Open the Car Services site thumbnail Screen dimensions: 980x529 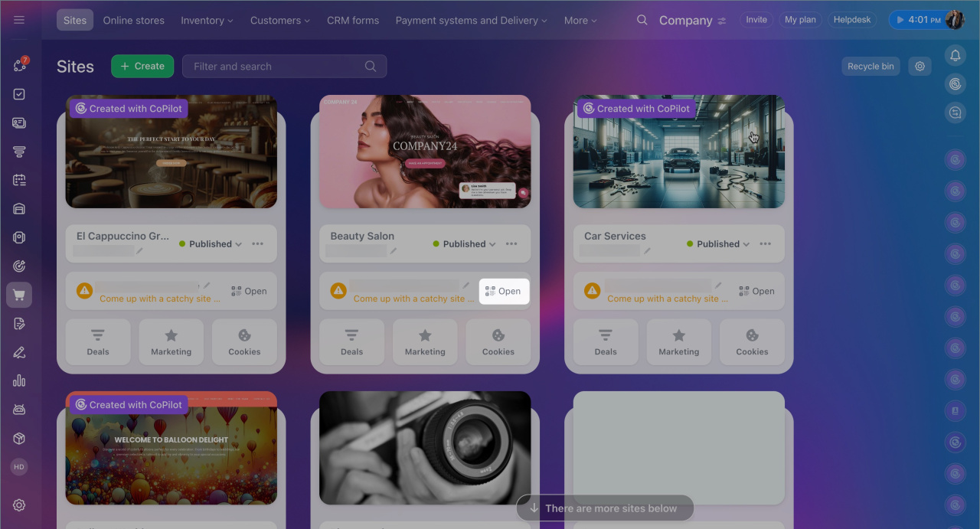678,152
